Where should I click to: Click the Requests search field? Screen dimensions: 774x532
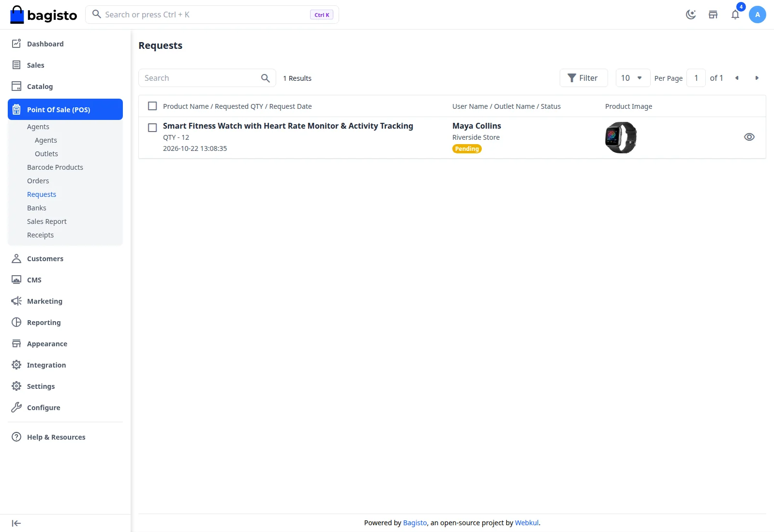point(207,78)
